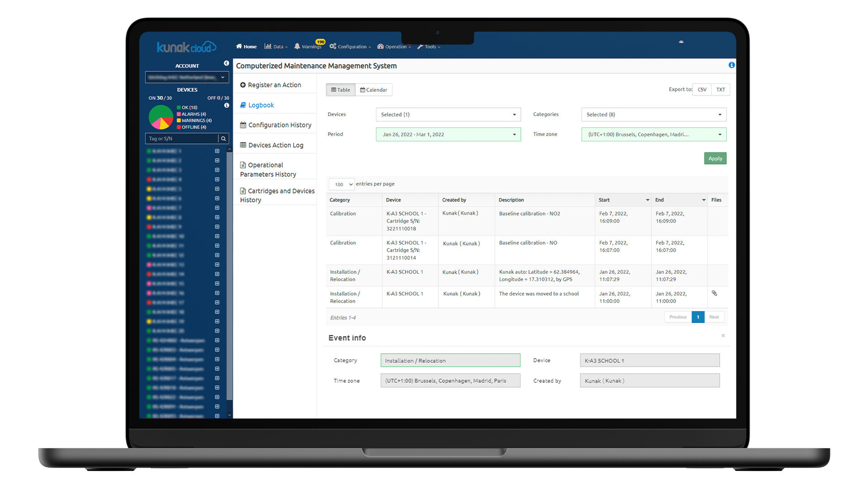Open the Period date range dropdown
This screenshot has height=488, width=868.
pyautogui.click(x=448, y=135)
